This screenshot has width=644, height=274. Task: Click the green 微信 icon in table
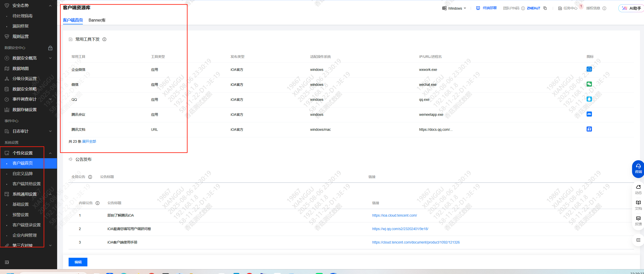click(x=589, y=84)
